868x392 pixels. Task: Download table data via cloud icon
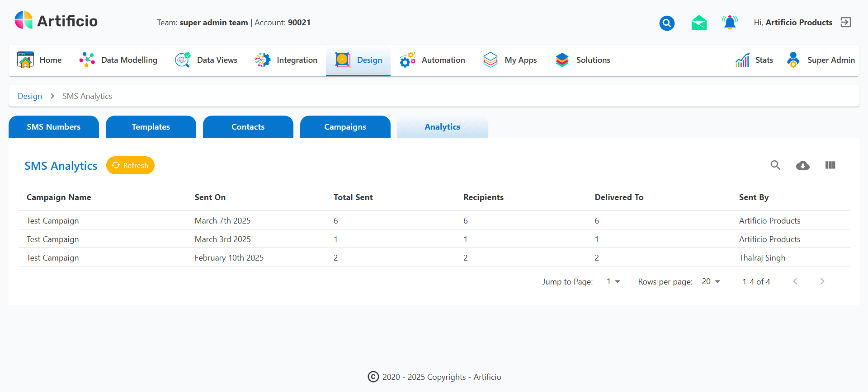(x=803, y=165)
